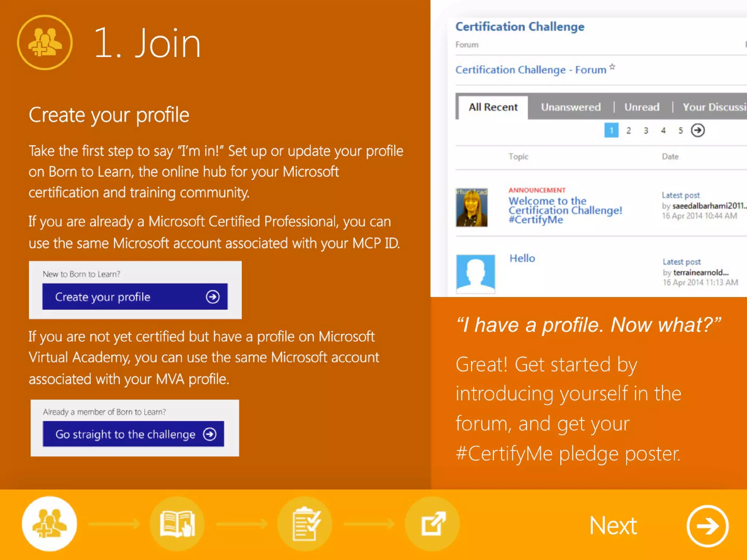
Task: Open the Learn step open-book icon
Action: [177, 524]
